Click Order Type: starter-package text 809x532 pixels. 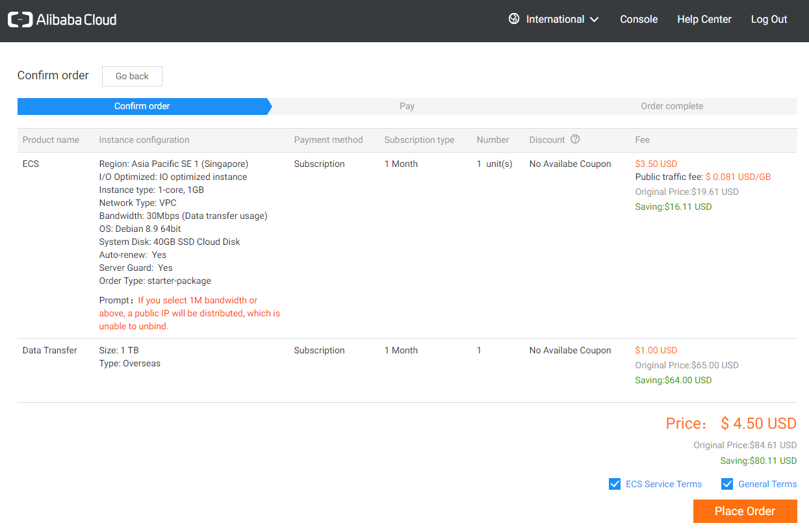coord(155,281)
